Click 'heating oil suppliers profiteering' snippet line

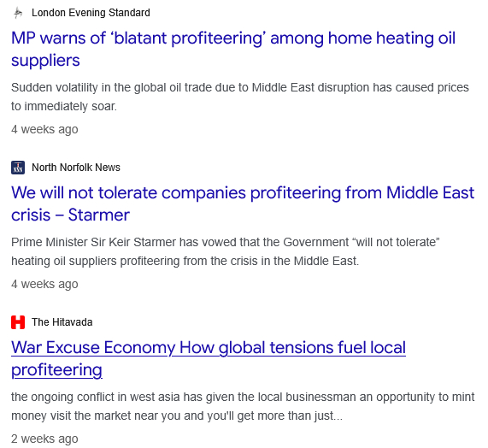coord(185,262)
